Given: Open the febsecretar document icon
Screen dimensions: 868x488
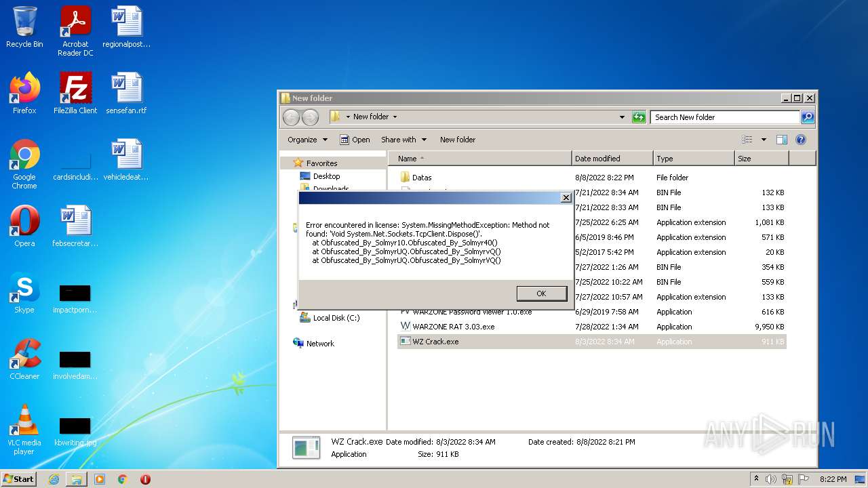Looking at the screenshot, I should coord(75,226).
